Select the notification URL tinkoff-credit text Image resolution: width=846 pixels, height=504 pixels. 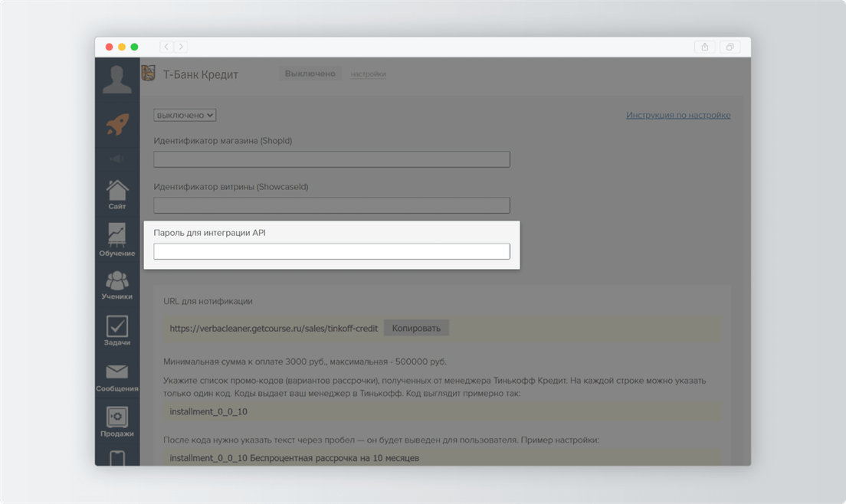pos(274,329)
